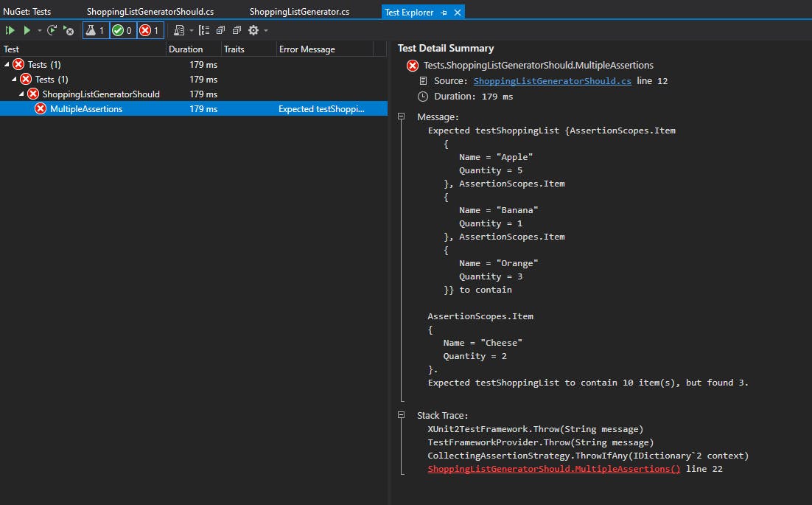
Task: Expand all tests via toolbar icon
Action: 221,30
